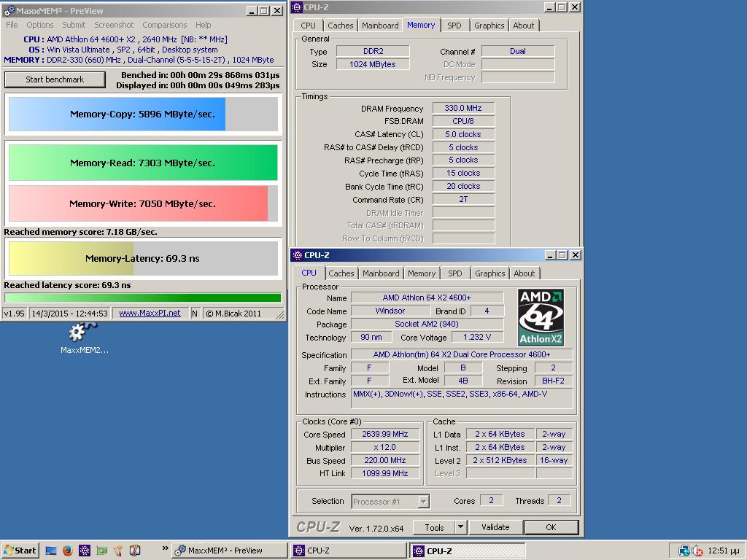Screen dimensions: 747x560
Task: Switch to Graphics tab in upper CPU-Z window
Action: 489,26
